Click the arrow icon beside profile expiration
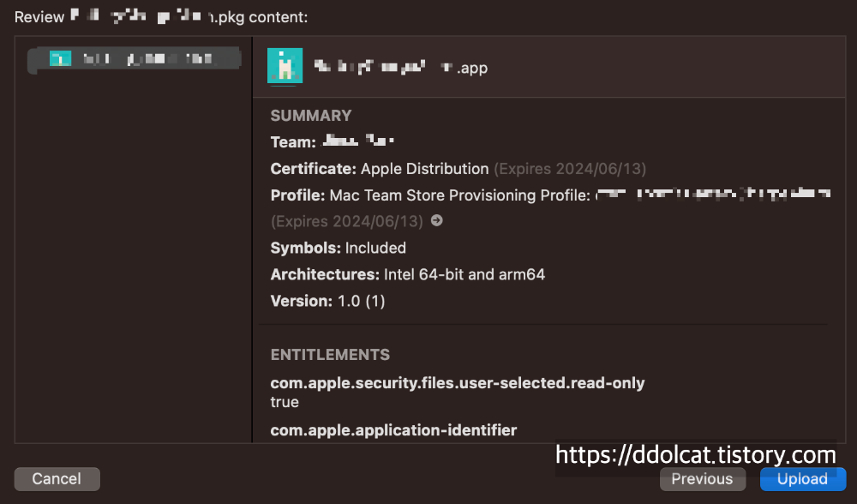The image size is (857, 504). (x=436, y=221)
